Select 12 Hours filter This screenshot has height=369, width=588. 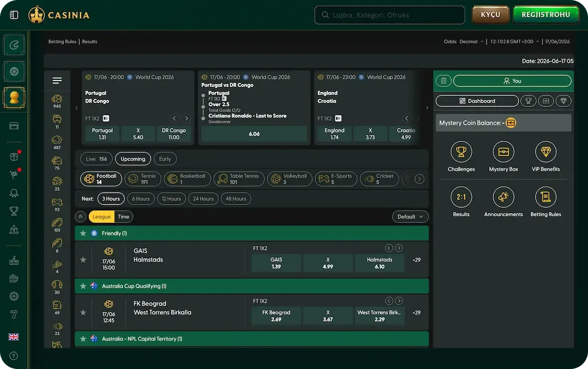[x=172, y=199]
